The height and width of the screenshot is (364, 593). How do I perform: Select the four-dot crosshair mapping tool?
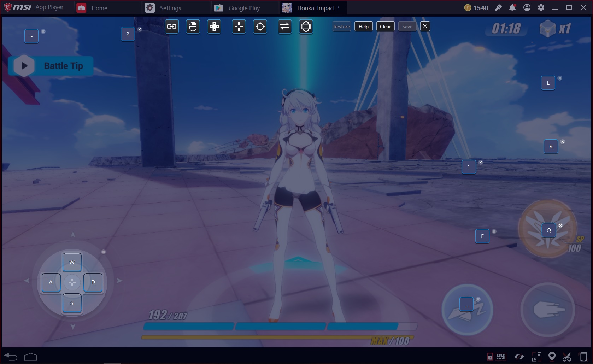239,27
